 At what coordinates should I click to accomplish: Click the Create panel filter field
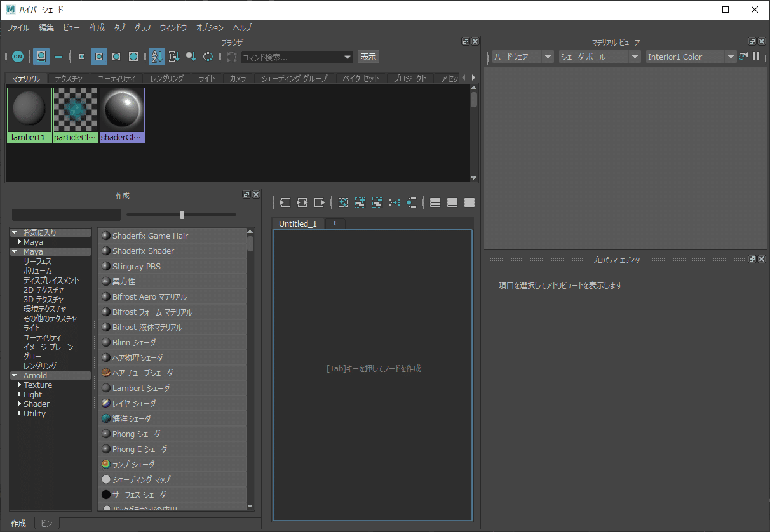coord(66,215)
